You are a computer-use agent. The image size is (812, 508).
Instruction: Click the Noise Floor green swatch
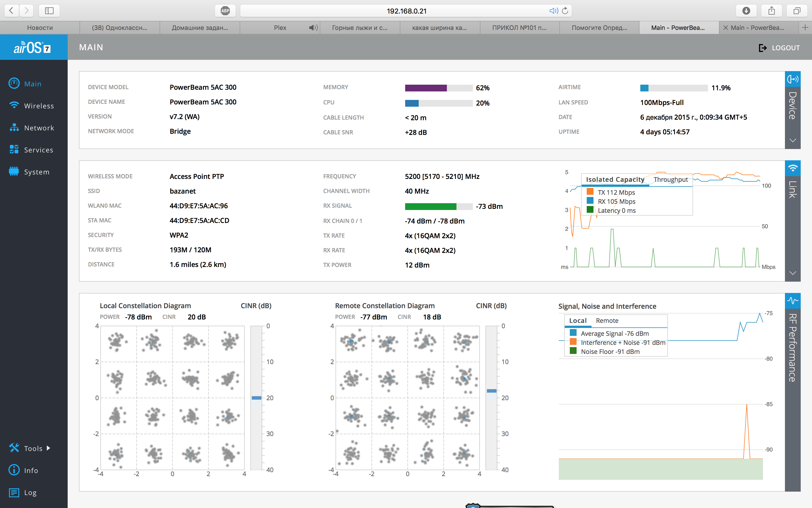573,351
